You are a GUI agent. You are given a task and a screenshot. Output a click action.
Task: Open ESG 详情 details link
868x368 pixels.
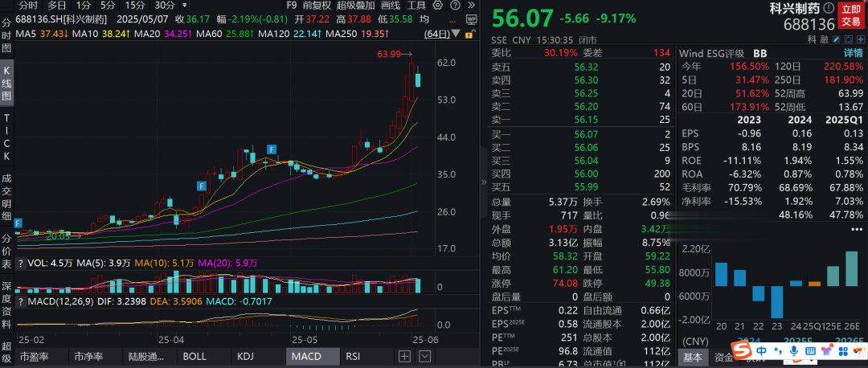point(853,54)
